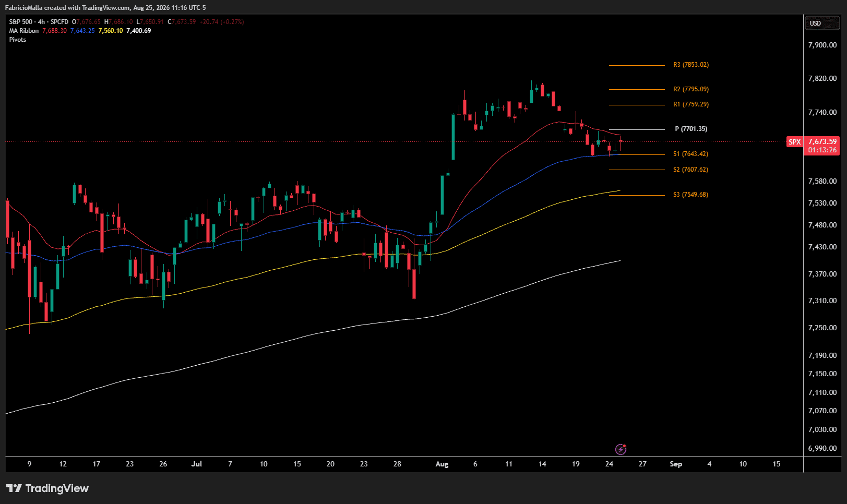Click the TradingView logo at the bottom
Image resolution: width=847 pixels, height=504 pixels.
pyautogui.click(x=47, y=488)
